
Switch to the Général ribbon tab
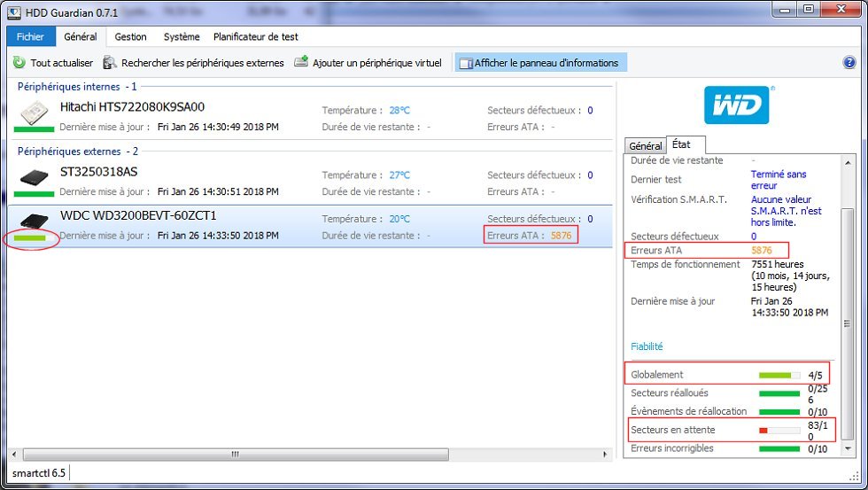(x=81, y=36)
